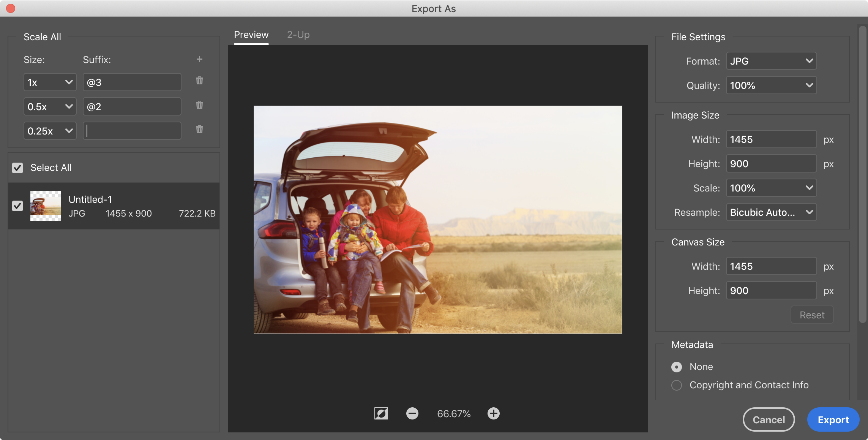The width and height of the screenshot is (868, 440).
Task: Open the Format dropdown showing JPG
Action: tap(771, 61)
